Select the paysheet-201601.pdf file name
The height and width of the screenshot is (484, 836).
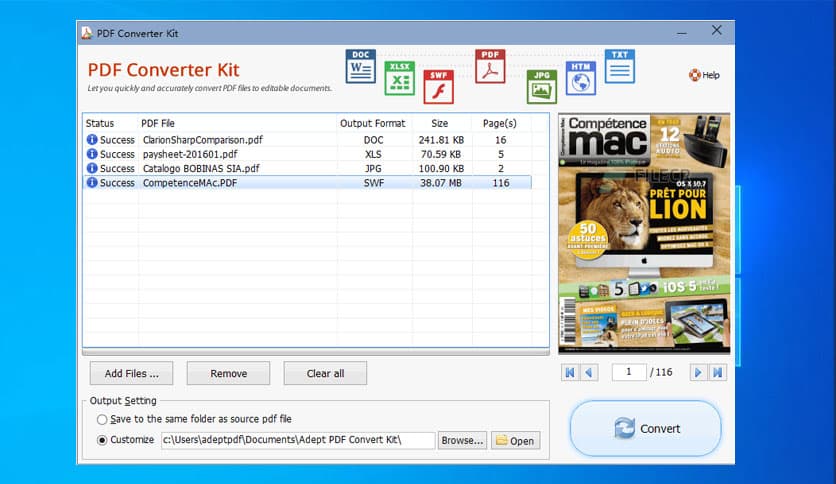(x=190, y=154)
